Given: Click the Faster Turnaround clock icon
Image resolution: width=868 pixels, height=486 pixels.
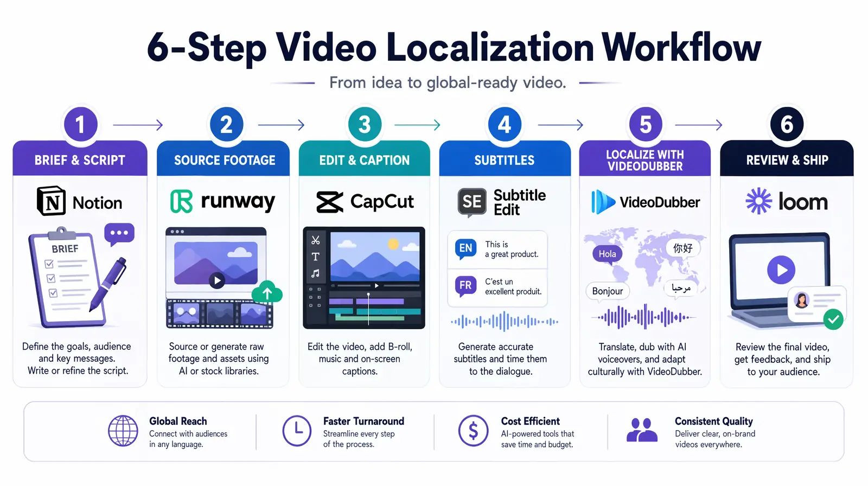Looking at the screenshot, I should tap(297, 431).
